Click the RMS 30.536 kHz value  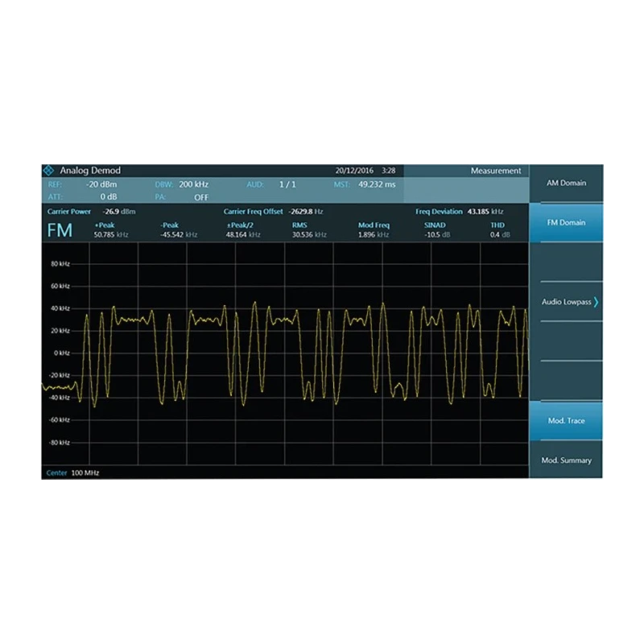pos(309,234)
